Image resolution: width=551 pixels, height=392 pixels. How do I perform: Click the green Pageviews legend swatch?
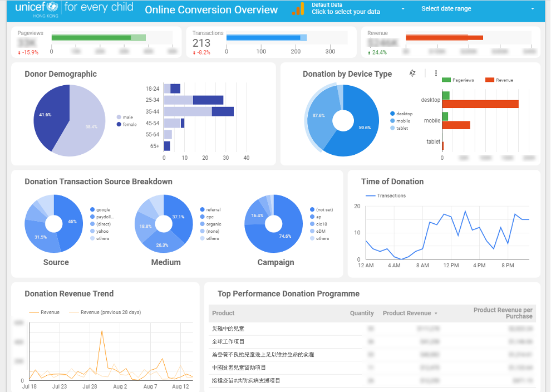(x=446, y=80)
